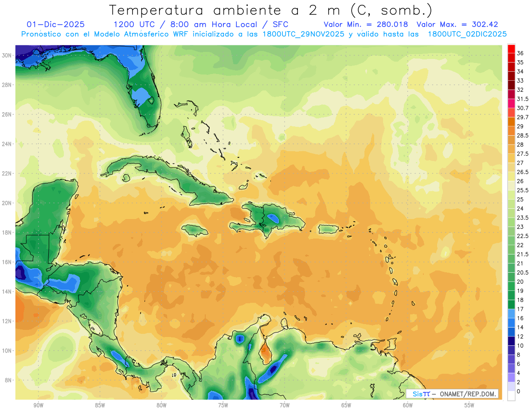The height and width of the screenshot is (411, 532).
Task: Click the 60W longitude axis label
Action: (x=408, y=405)
